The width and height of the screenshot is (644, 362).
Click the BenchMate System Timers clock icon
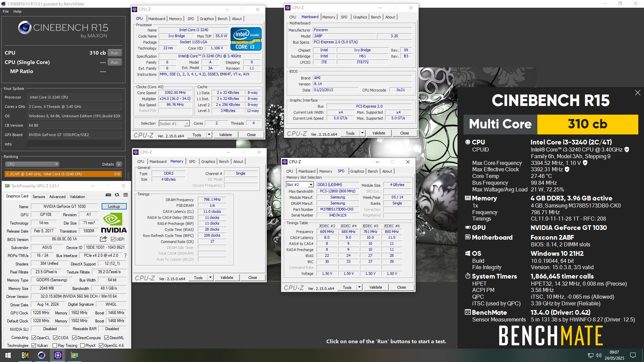click(x=468, y=276)
